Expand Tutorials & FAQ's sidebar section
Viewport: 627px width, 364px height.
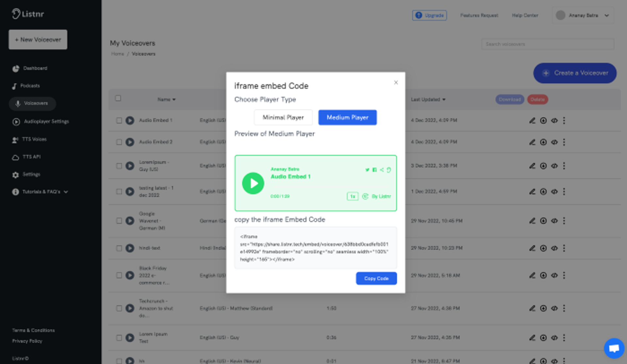(66, 192)
